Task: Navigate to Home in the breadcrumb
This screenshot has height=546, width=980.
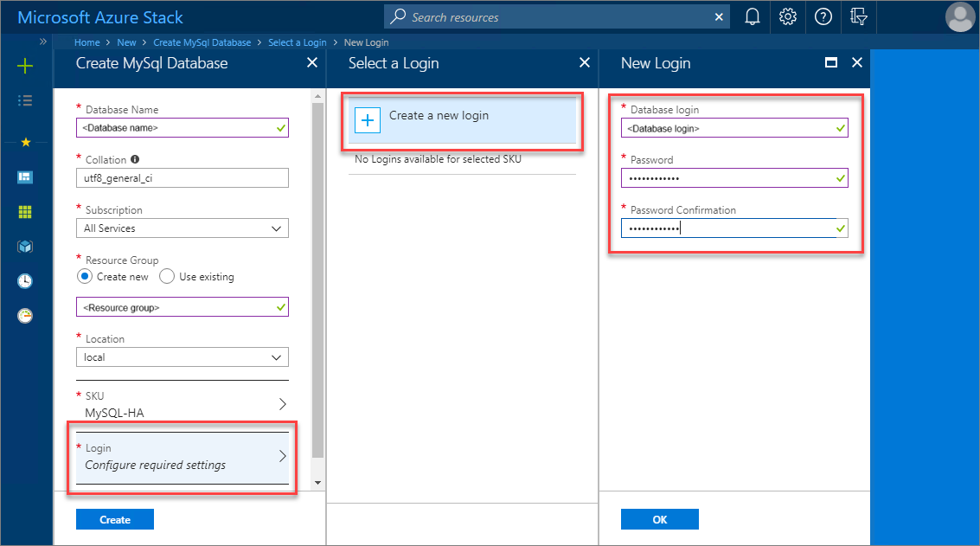Action: point(86,42)
